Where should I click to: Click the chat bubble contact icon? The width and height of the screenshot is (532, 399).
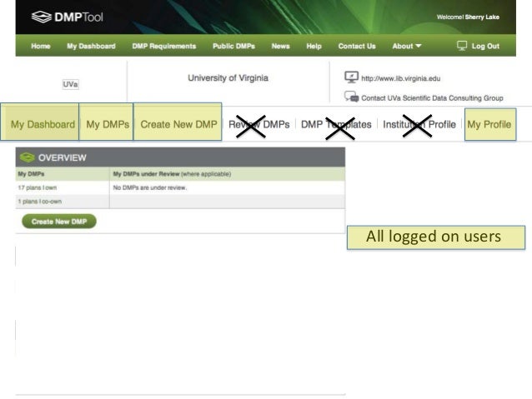(351, 97)
